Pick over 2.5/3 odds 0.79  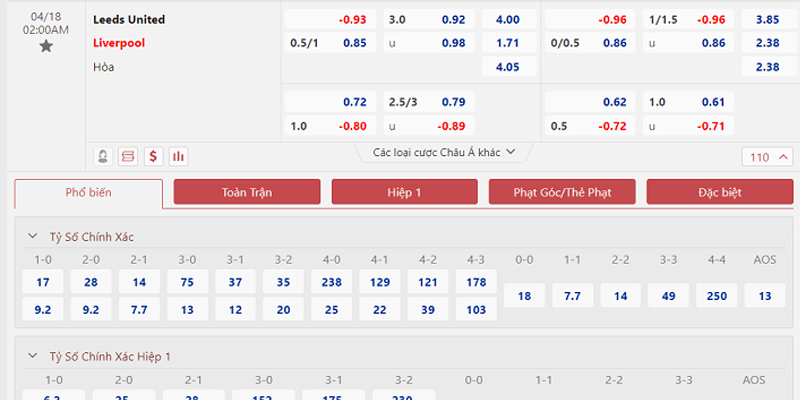coord(429,102)
